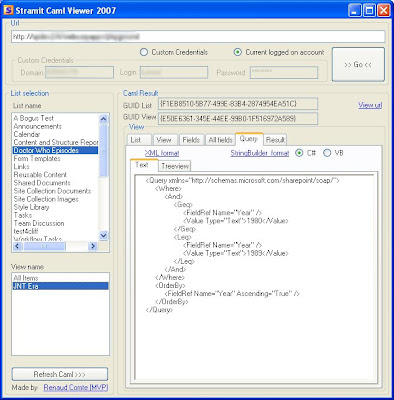Click the '<OrderBy>' line in query text
This screenshot has width=394, height=400.
click(170, 285)
